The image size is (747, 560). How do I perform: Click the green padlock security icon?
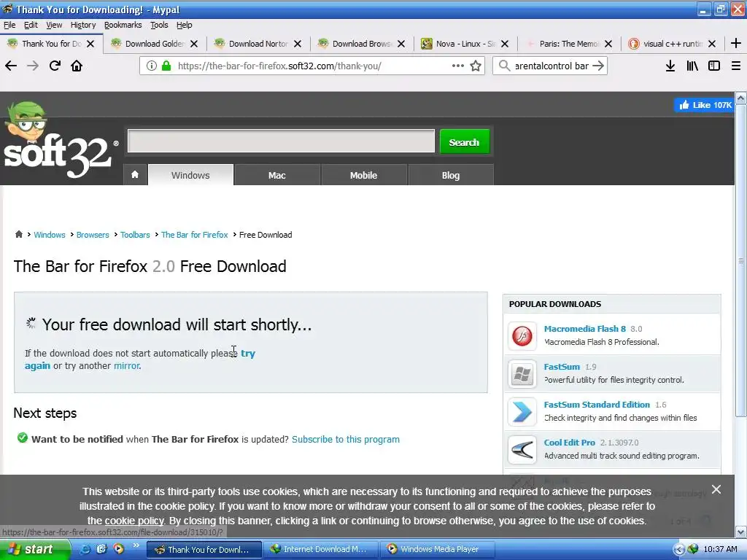[x=166, y=66]
